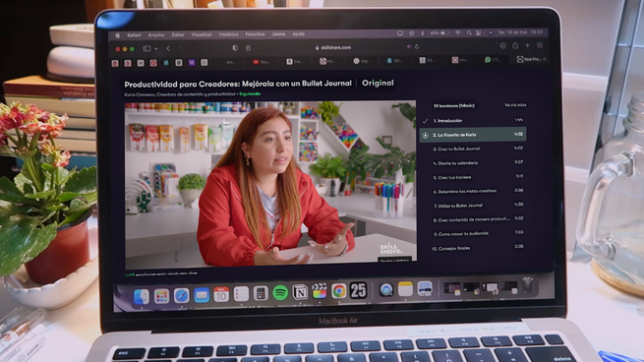Switch to the YouTube browser tab
Viewport: 644px width, 362px height.
(261, 62)
